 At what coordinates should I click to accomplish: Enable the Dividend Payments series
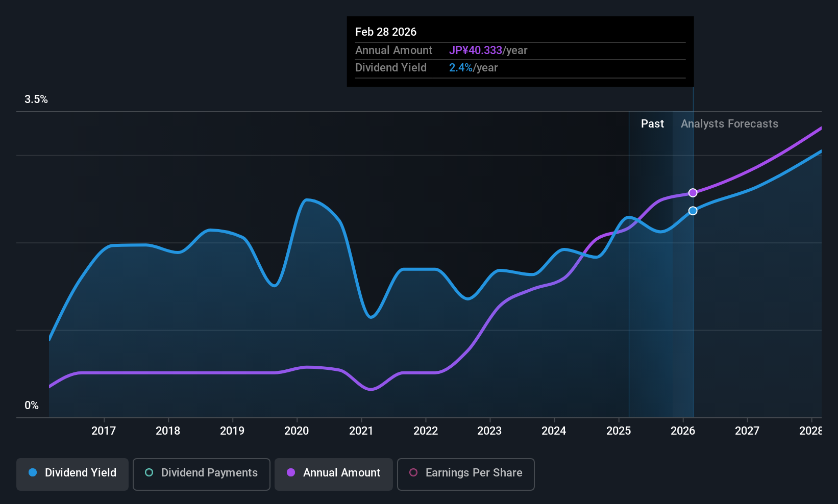pos(202,474)
